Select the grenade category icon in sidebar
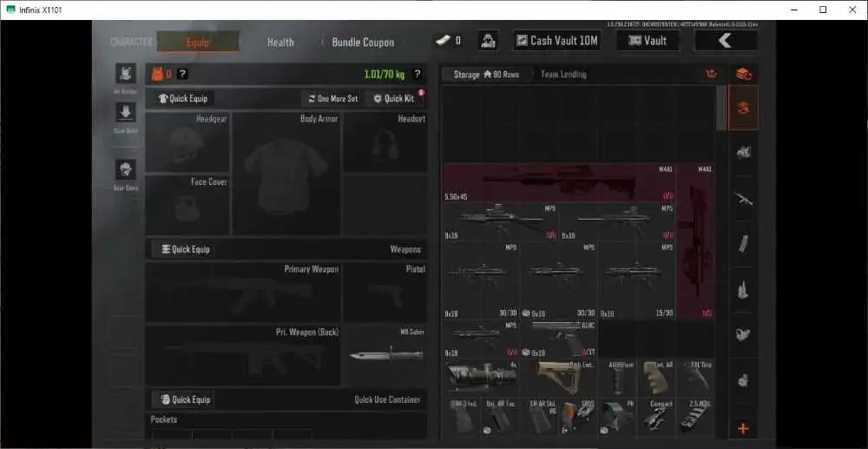Viewport: 868px width, 449px height. (x=744, y=380)
